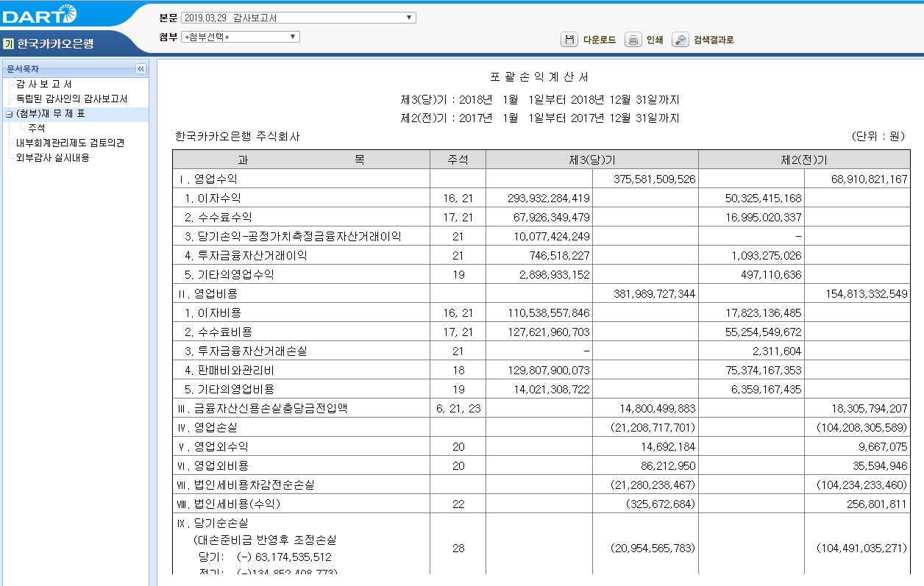Click 3. 투자금융자산거래손실 row label
This screenshot has height=586, width=924.
point(246,351)
